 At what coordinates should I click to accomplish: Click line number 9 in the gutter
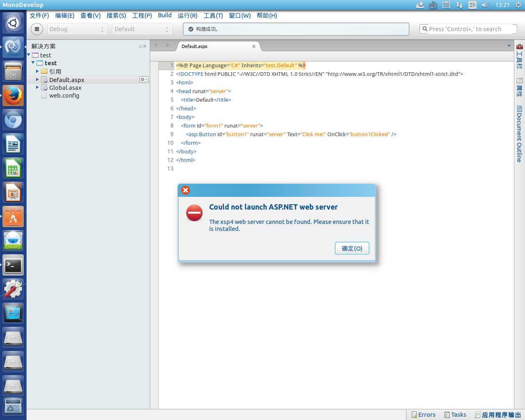(x=172, y=134)
